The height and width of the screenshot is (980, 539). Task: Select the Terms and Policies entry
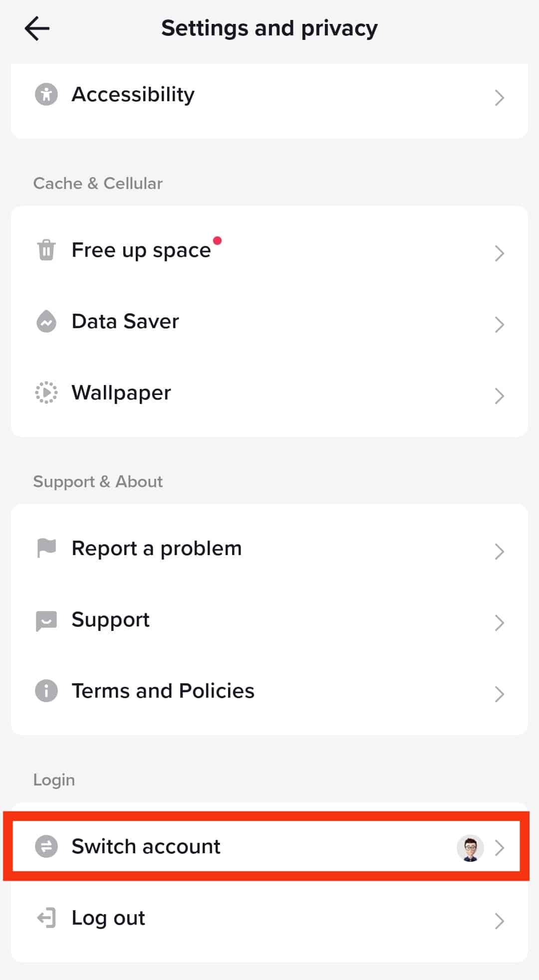pos(269,691)
